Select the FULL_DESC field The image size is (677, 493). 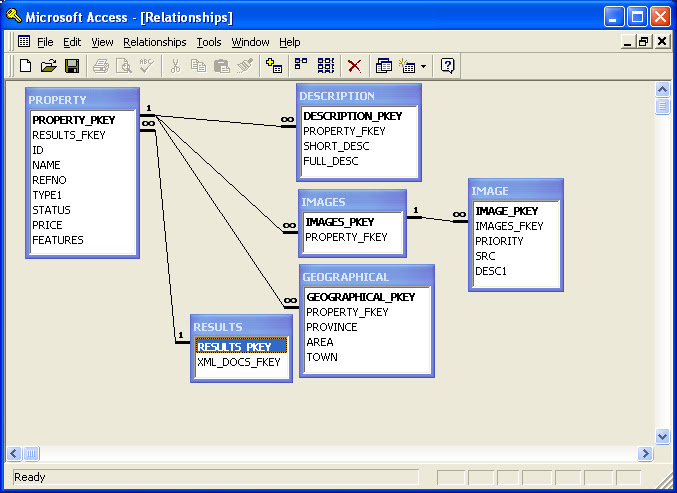(331, 161)
